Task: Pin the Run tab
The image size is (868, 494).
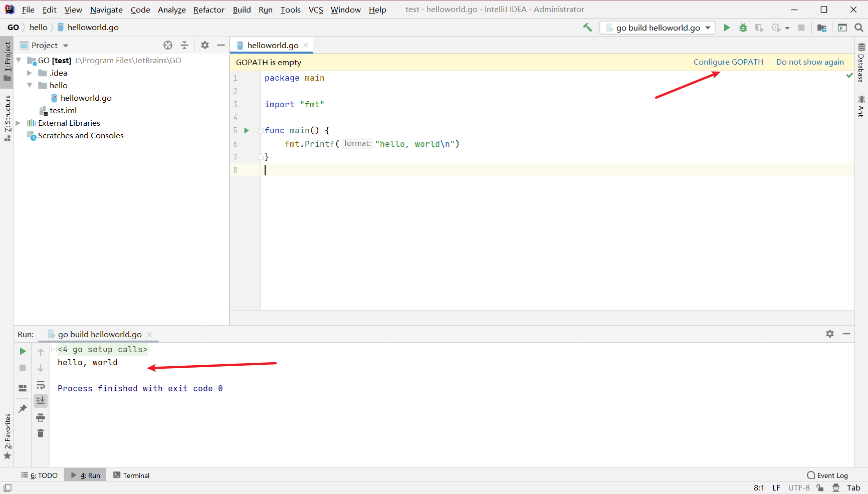Action: click(x=23, y=409)
